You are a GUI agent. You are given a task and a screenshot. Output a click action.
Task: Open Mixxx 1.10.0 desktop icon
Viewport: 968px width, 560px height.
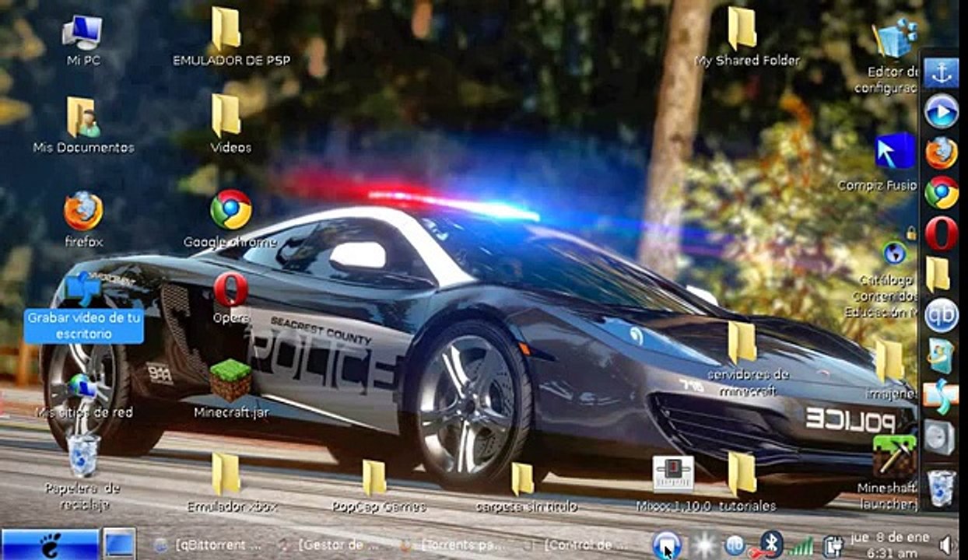(673, 474)
